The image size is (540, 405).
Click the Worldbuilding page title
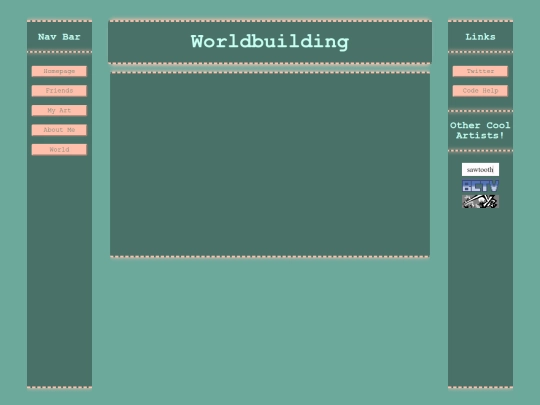270,42
